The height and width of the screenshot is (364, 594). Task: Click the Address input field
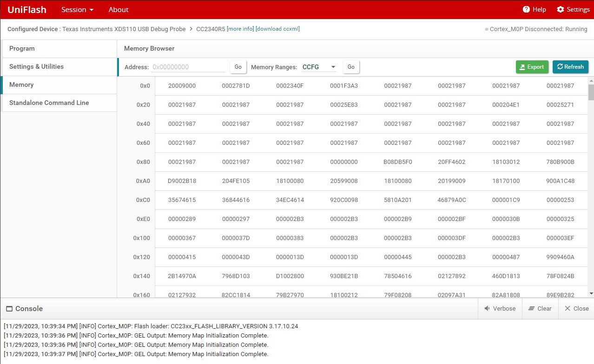tap(188, 67)
